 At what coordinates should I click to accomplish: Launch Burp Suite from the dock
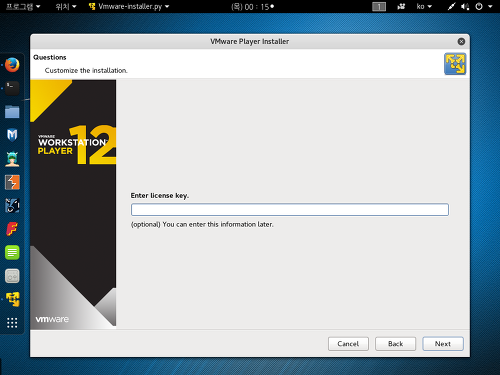(x=12, y=182)
